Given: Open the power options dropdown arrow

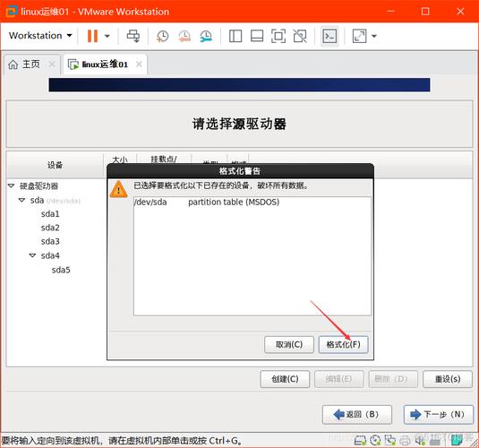Looking at the screenshot, I should click(x=107, y=36).
